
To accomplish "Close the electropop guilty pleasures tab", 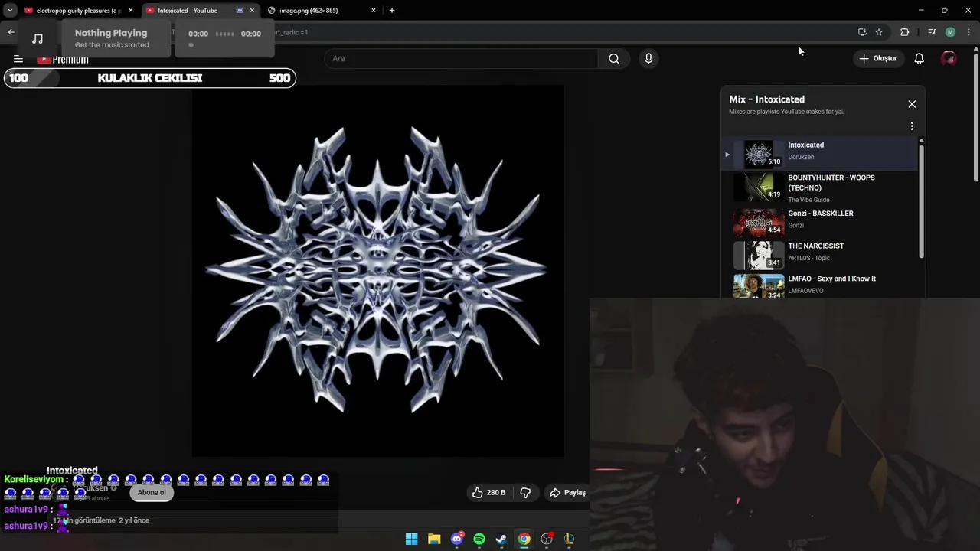I will (x=130, y=11).
